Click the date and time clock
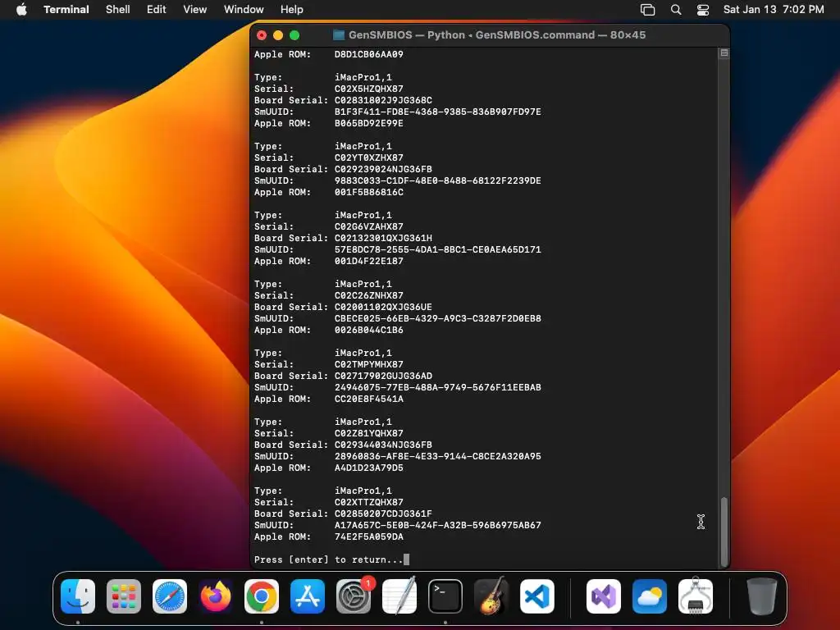840x630 pixels. click(774, 10)
